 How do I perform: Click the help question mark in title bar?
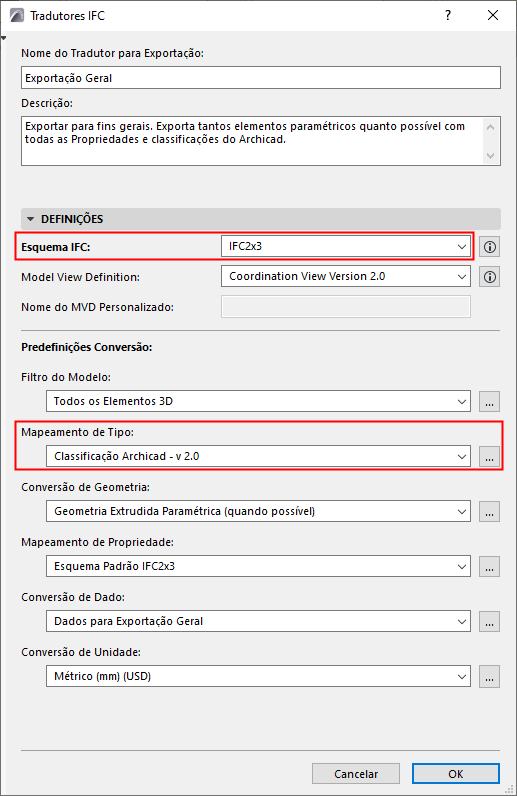point(448,16)
